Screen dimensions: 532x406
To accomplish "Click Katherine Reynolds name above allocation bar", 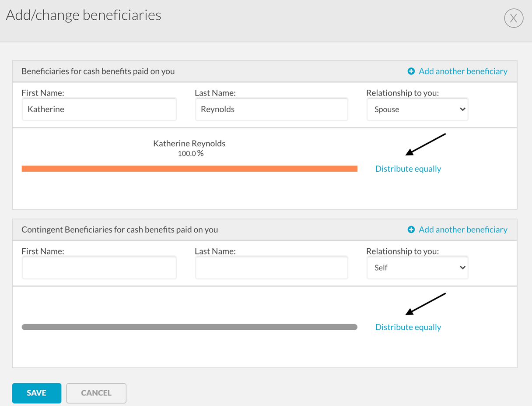I will (189, 143).
